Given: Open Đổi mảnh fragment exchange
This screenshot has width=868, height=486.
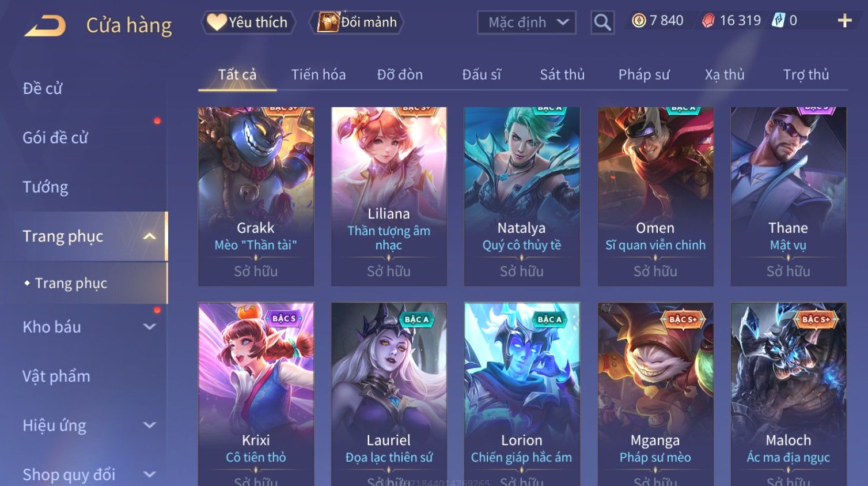Looking at the screenshot, I should point(357,22).
